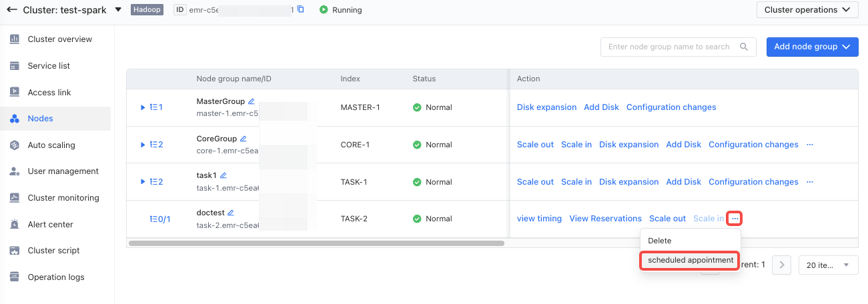Open more actions for CoreGroup
Image resolution: width=868 pixels, height=304 pixels.
810,145
